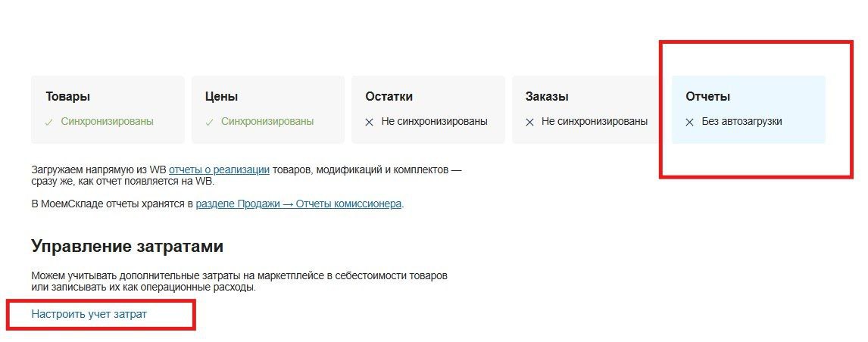Open the Товары card title
Image resolution: width=868 pixels, height=342 pixels.
(68, 96)
